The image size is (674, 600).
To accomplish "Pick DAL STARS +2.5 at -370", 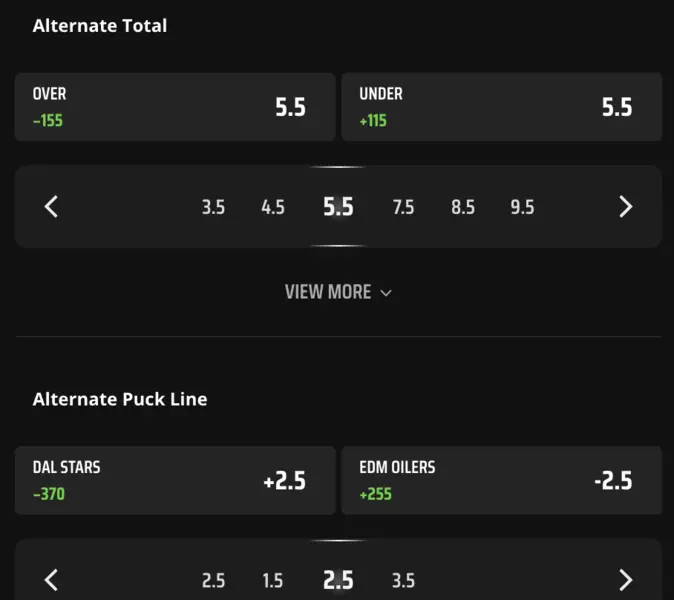I will point(175,480).
